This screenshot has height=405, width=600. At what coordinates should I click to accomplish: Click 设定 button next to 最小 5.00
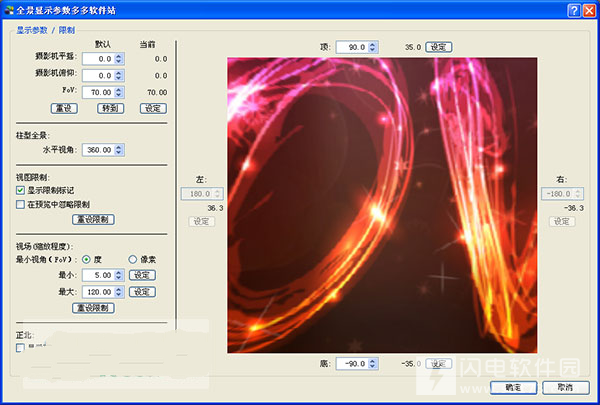142,275
